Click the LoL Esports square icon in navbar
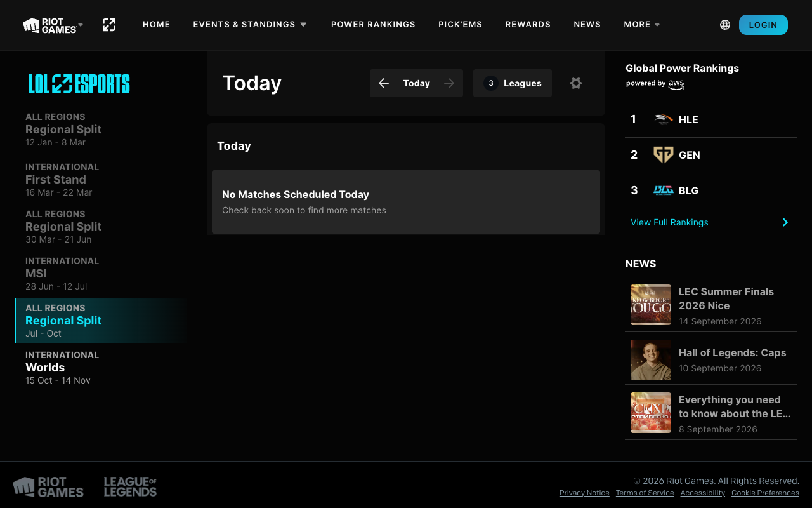Screen dimensions: 812x508 [109, 25]
